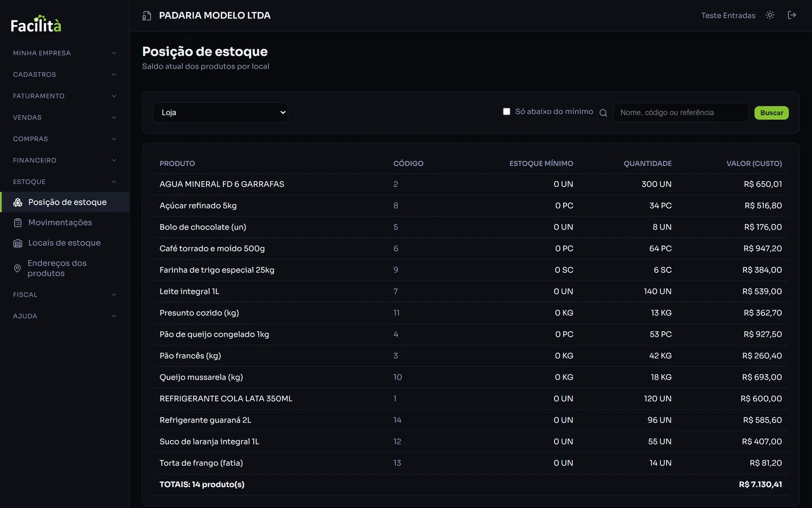
Task: Click the Endereços dos produtos pin icon
Action: 17,268
